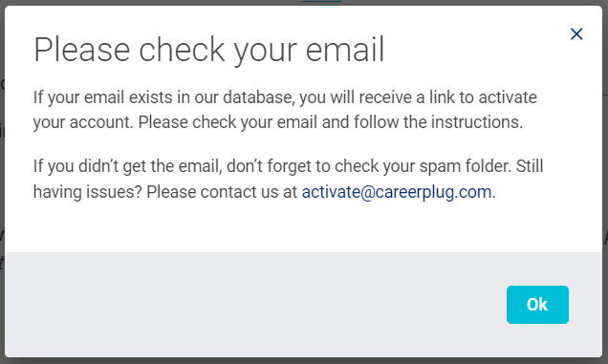
Task: Click the teal tab underline above the dialog
Action: 322,1
